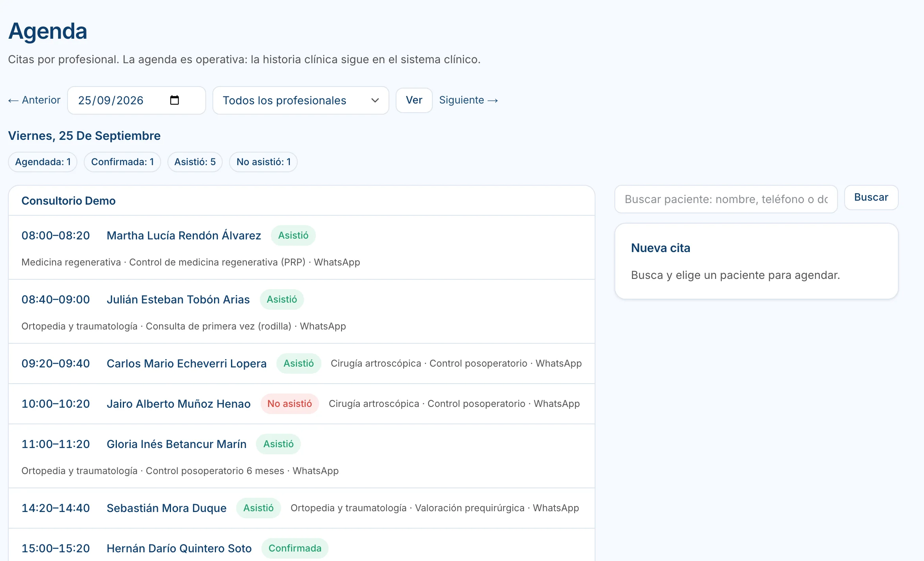
Task: Click the 08:40–09:00 time slot
Action: 56,299
